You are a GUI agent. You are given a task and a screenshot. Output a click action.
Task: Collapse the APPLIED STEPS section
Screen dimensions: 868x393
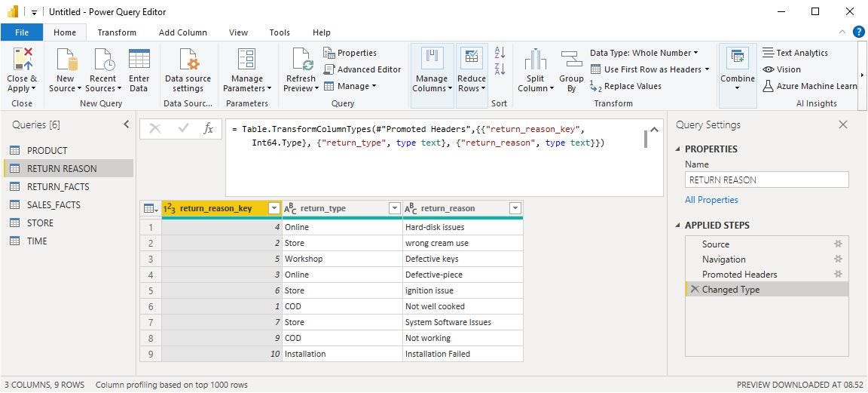[x=679, y=226]
